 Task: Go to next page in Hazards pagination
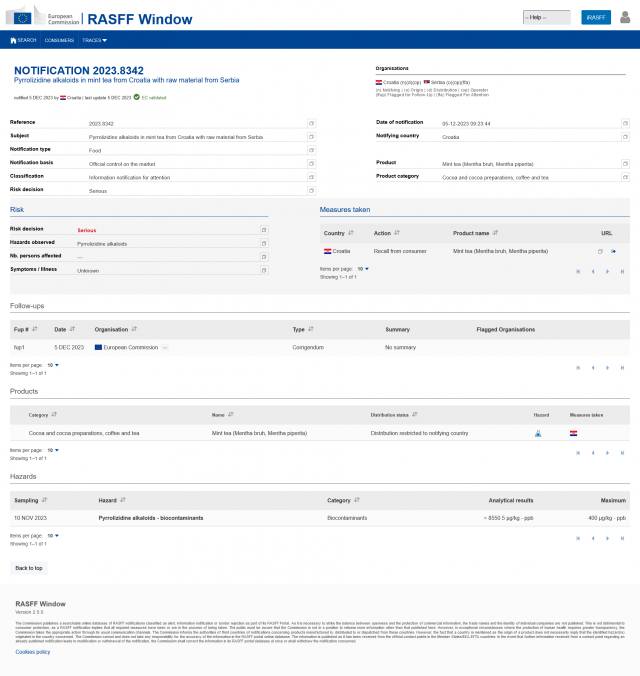point(607,537)
